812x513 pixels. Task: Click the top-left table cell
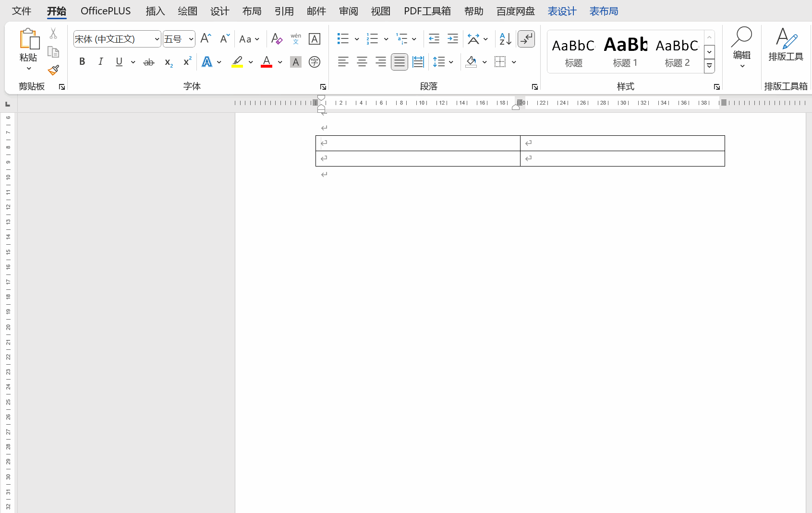[x=418, y=143]
